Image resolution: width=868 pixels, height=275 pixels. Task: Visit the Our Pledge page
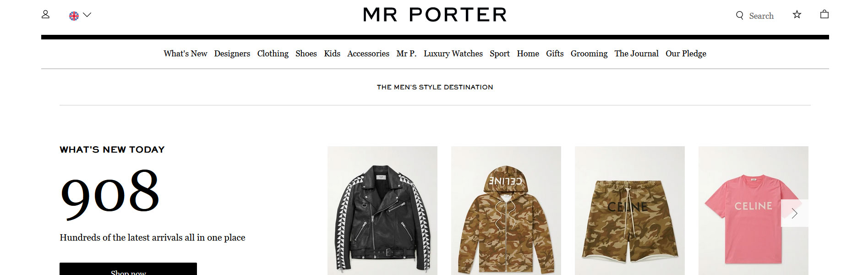(686, 54)
